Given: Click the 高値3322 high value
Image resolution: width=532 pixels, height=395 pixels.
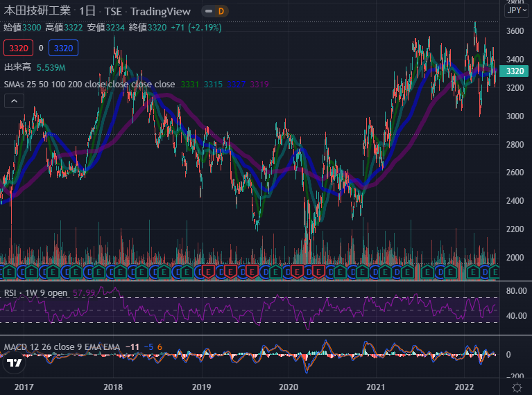Looking at the screenshot, I should (x=64, y=28).
